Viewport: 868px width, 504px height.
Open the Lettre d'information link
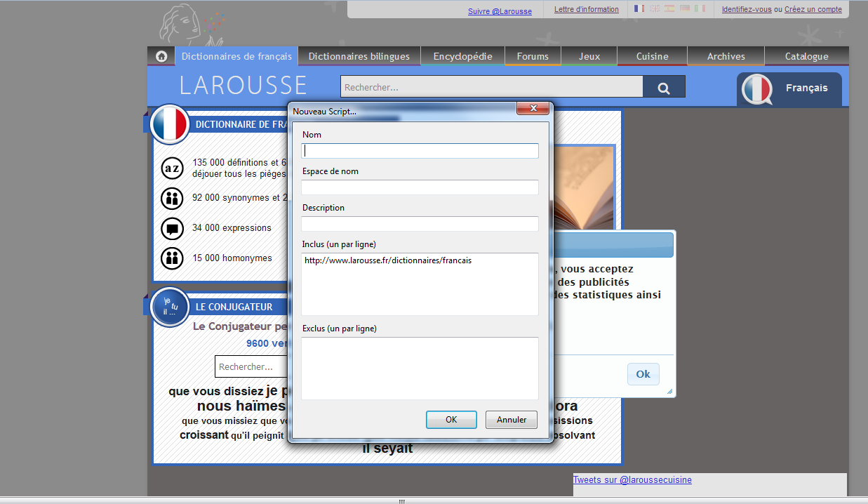pos(587,9)
